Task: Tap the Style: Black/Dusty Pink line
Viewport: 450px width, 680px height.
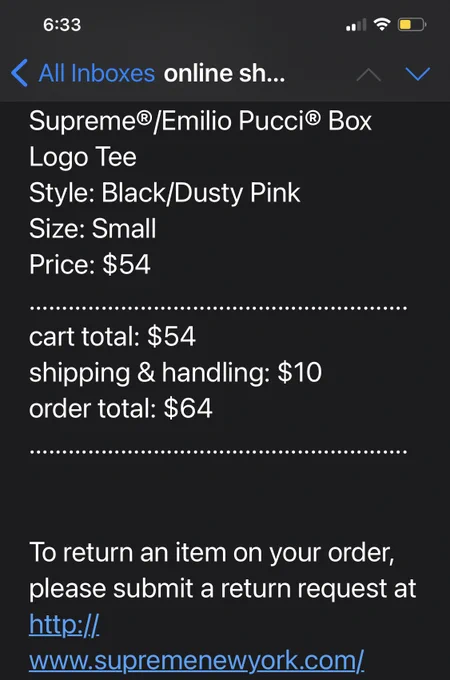Action: (x=165, y=193)
